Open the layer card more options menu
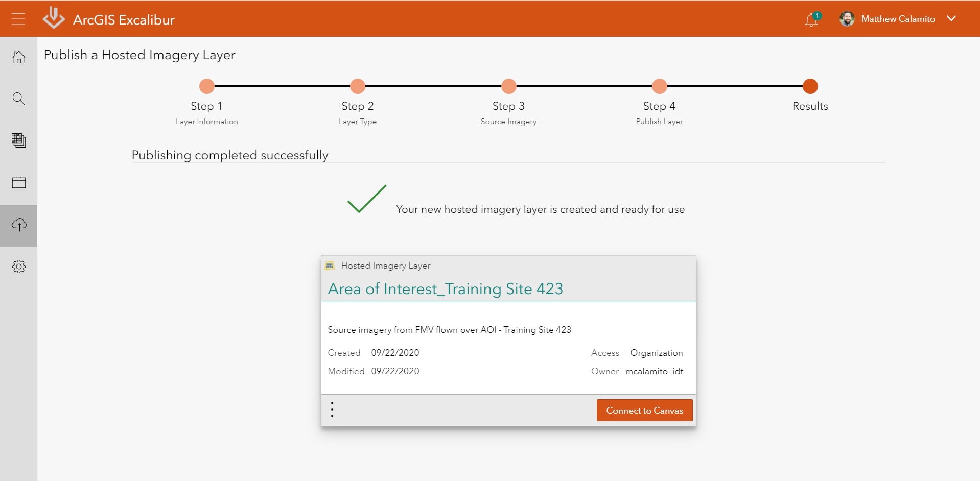Viewport: 980px width, 481px height. (332, 410)
